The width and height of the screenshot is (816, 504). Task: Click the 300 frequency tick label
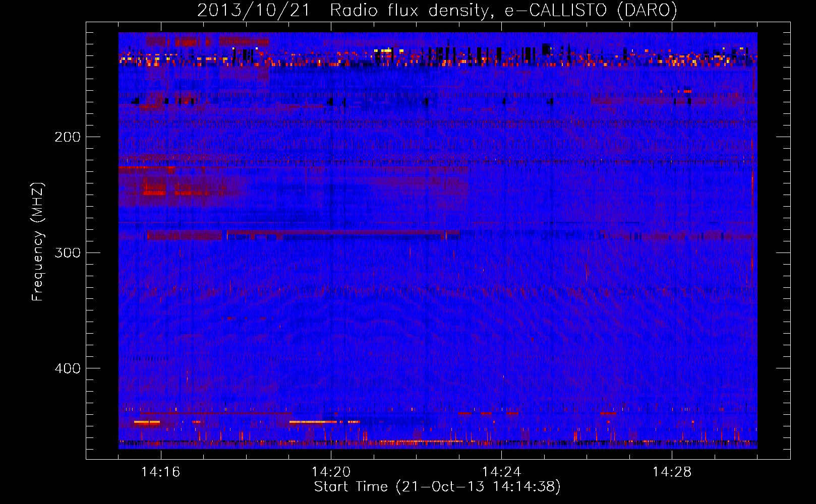tap(68, 253)
